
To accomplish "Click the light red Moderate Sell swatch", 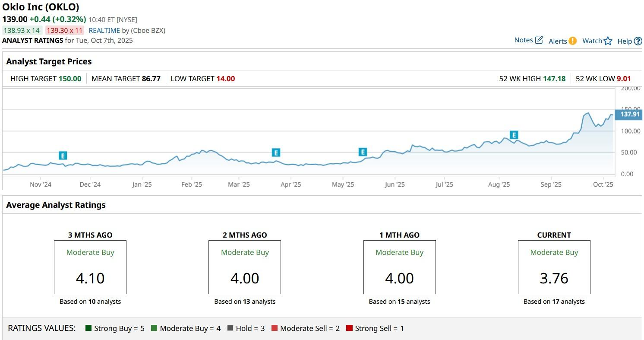I will click(275, 328).
